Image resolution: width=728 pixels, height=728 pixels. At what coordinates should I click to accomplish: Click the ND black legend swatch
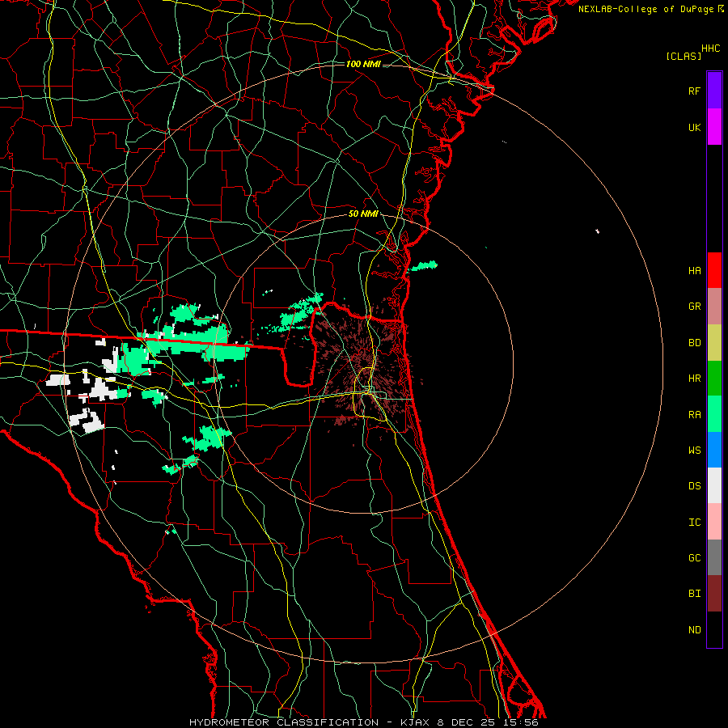714,629
